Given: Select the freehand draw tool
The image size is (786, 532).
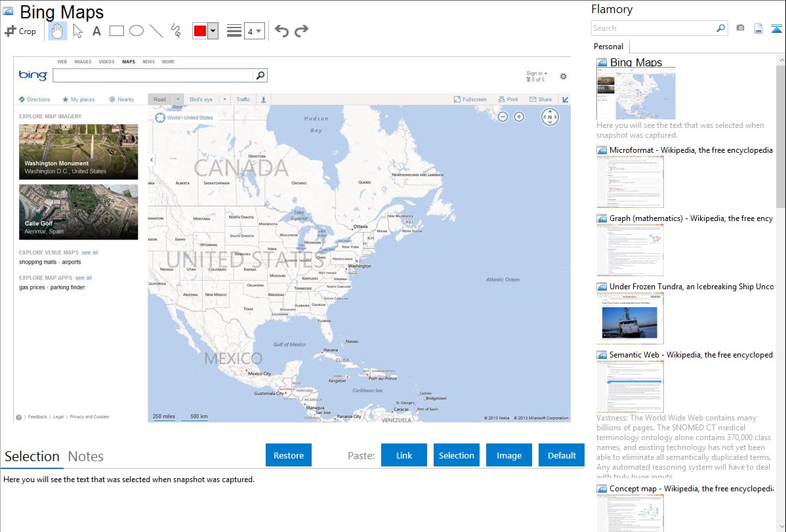Looking at the screenshot, I should [x=176, y=31].
